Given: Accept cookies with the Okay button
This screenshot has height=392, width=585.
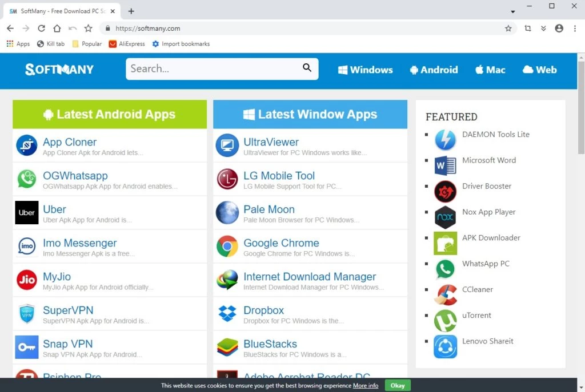Looking at the screenshot, I should tap(398, 385).
